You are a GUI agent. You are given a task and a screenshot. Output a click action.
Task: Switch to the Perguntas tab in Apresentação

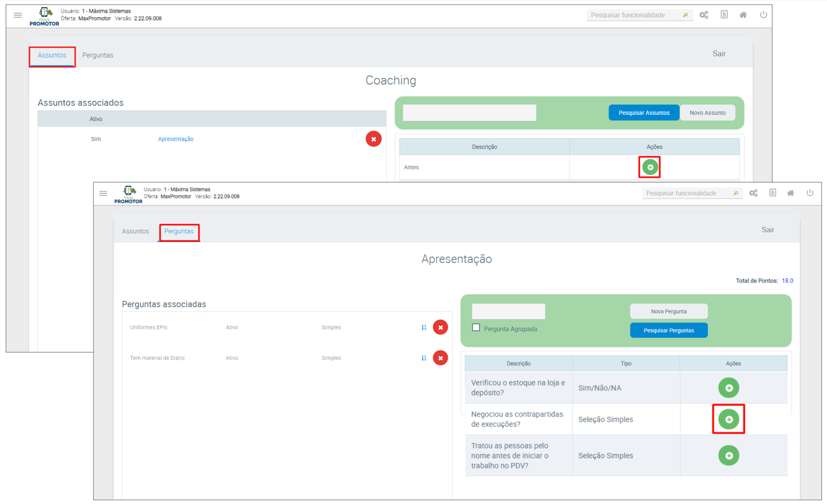click(179, 231)
